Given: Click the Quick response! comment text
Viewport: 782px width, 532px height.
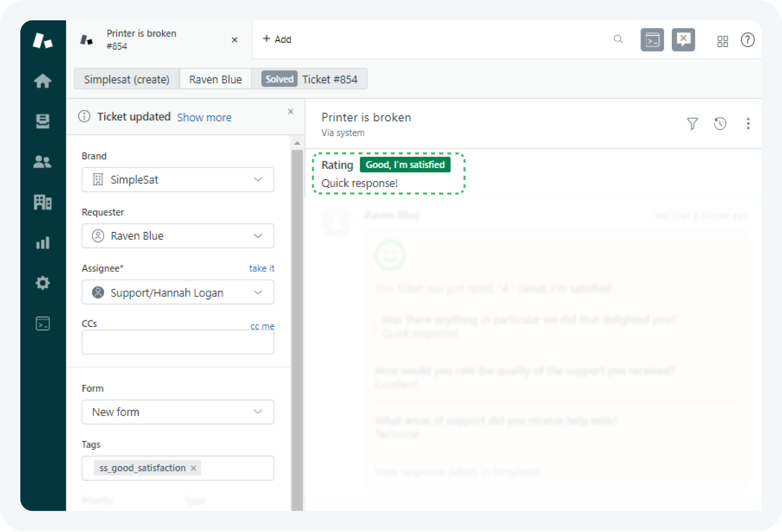Looking at the screenshot, I should (360, 183).
